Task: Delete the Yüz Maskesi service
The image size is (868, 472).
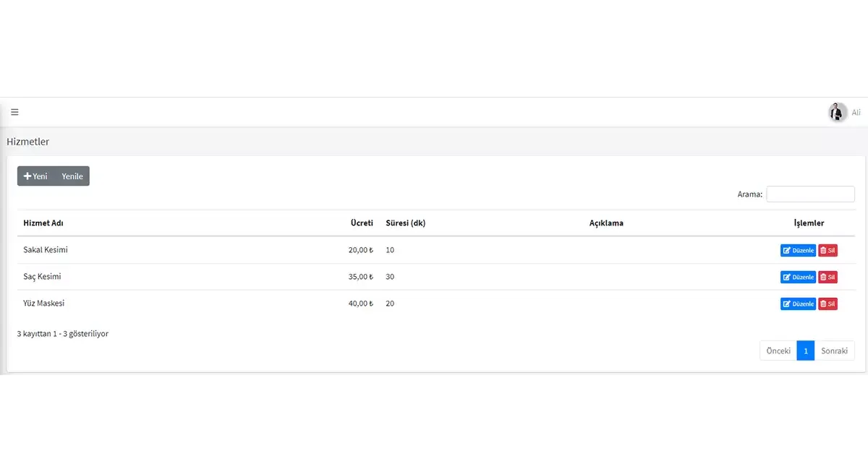Action: pos(827,304)
